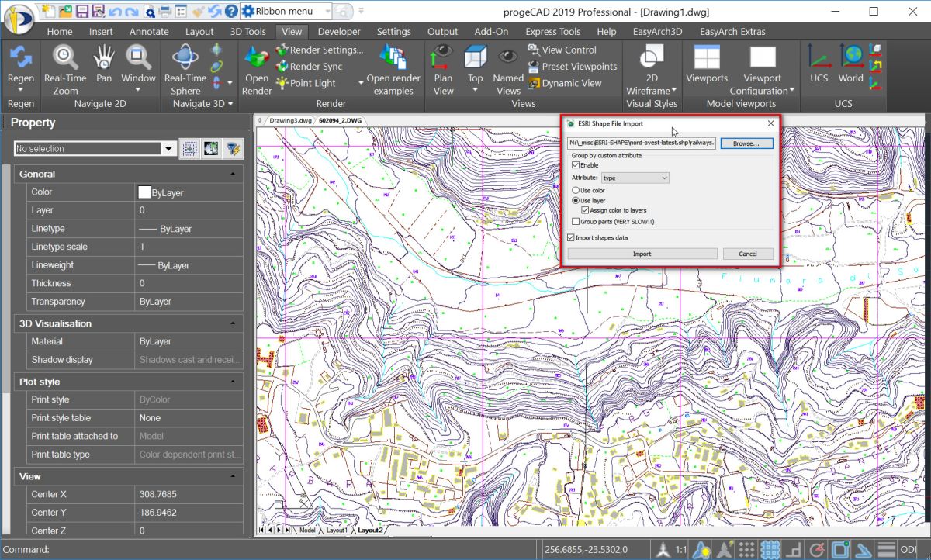The width and height of the screenshot is (931, 560).
Task: Open the Attribute dropdown showing type
Action: pos(636,177)
